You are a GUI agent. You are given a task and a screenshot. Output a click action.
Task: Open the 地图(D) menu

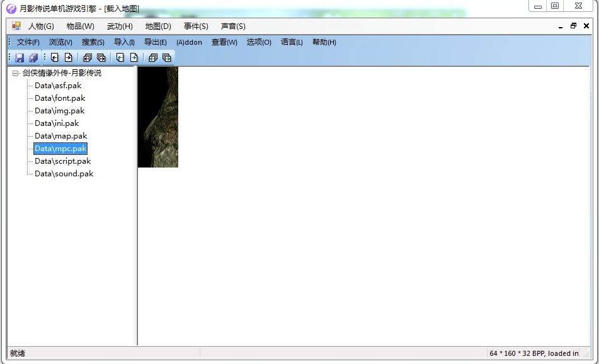point(158,26)
